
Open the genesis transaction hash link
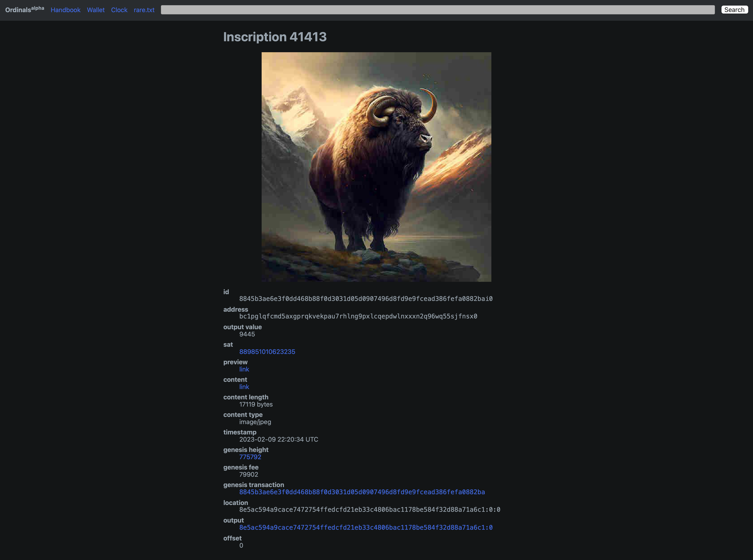click(x=362, y=492)
